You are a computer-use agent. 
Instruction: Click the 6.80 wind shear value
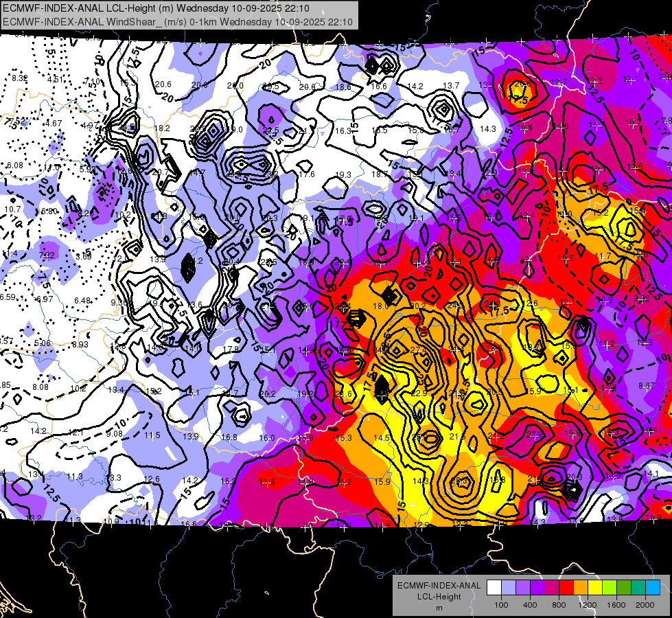(x=49, y=211)
